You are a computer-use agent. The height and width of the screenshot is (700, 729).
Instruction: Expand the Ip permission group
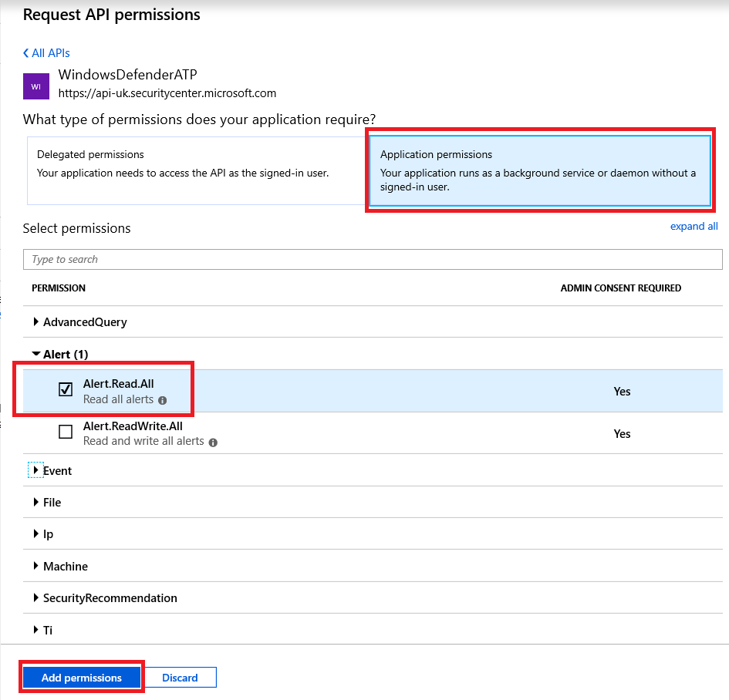(x=36, y=533)
